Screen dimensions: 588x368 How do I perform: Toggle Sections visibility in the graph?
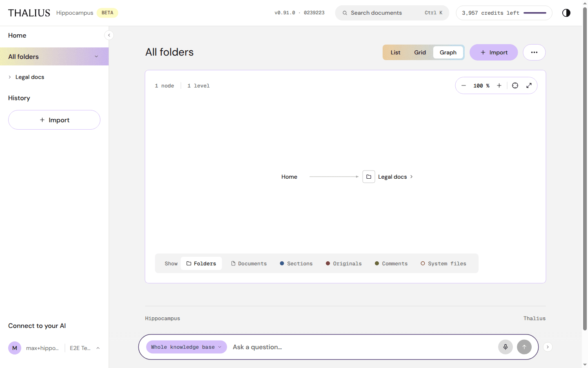pos(296,264)
